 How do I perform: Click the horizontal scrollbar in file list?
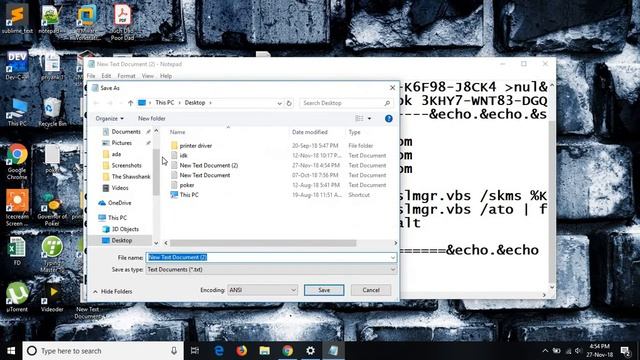click(263, 243)
